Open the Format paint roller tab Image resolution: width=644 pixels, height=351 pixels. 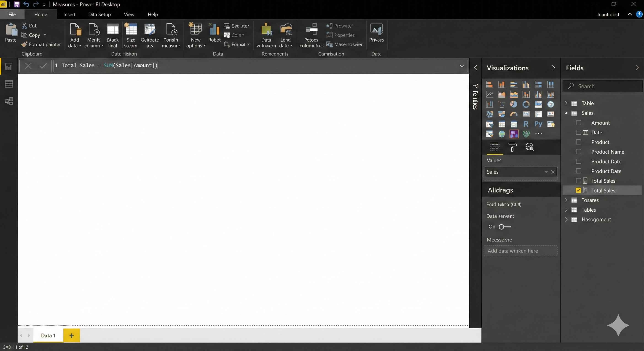[x=512, y=147]
